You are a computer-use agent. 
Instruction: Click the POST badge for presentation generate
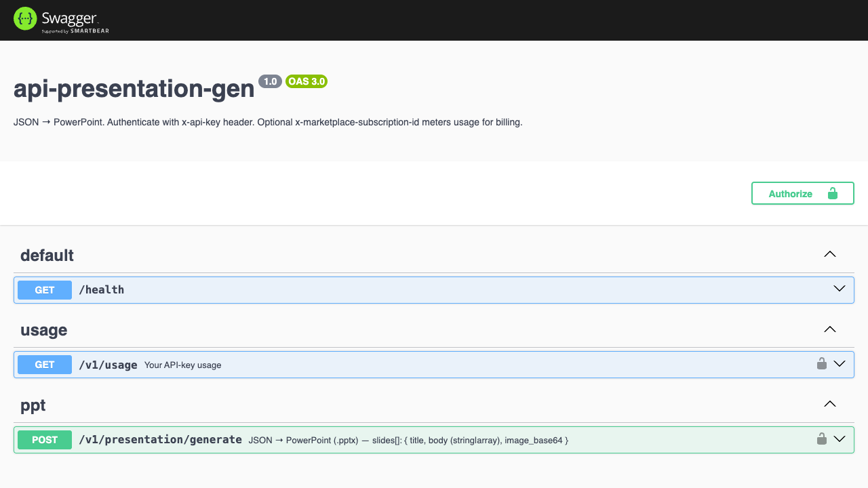45,440
